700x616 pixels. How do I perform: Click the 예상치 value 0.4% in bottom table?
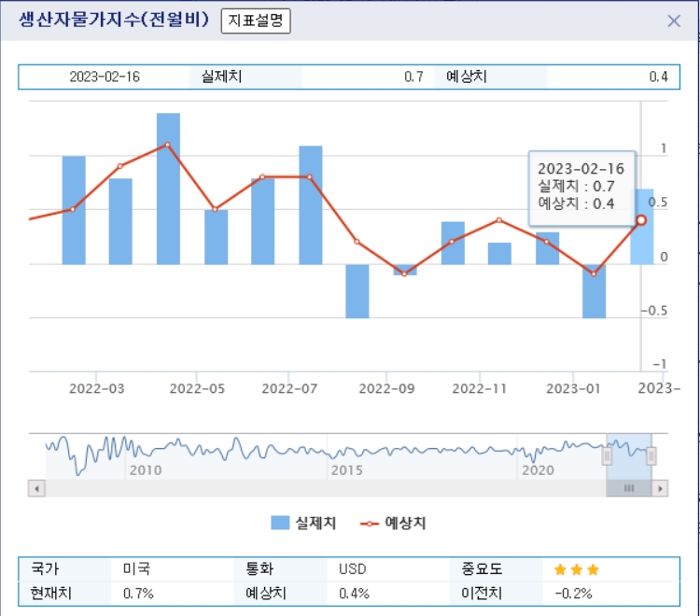point(354,594)
